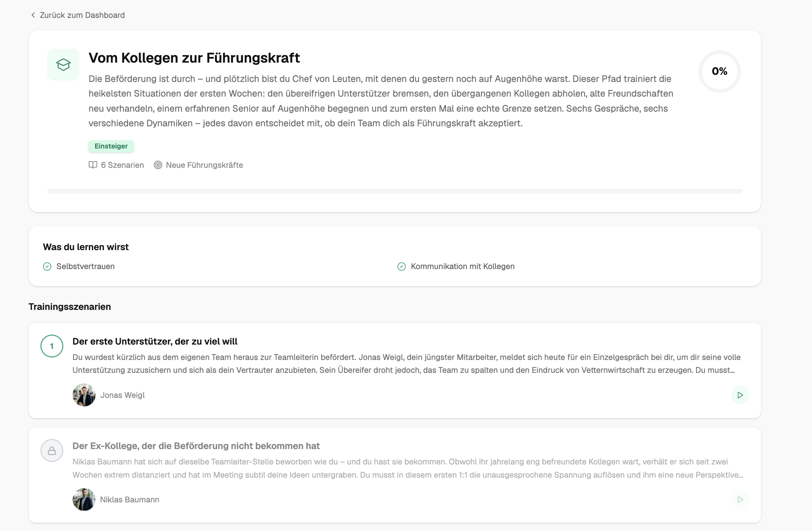Image resolution: width=812 pixels, height=531 pixels.
Task: Start the Jonas Weigl scenario play button
Action: (x=740, y=395)
